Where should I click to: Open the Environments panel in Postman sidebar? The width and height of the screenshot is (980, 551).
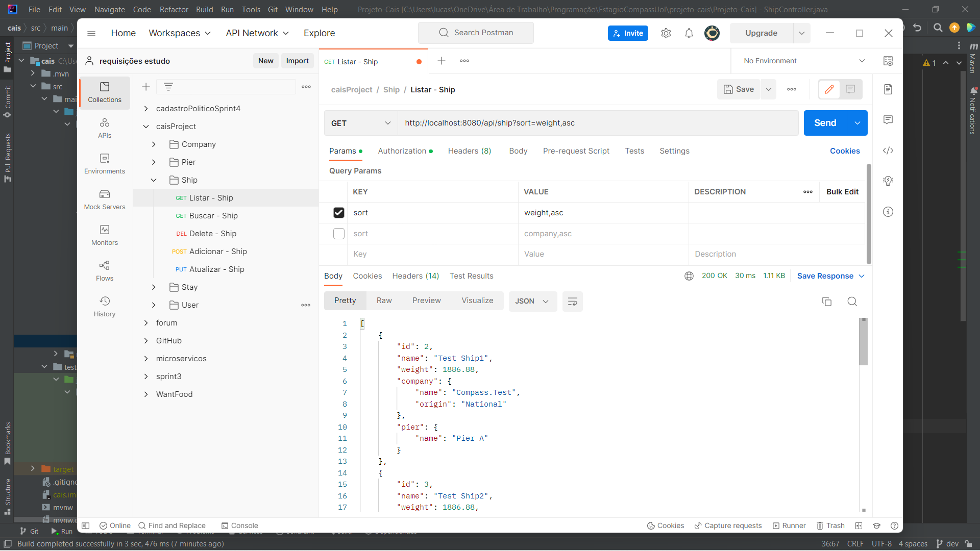[x=104, y=163]
